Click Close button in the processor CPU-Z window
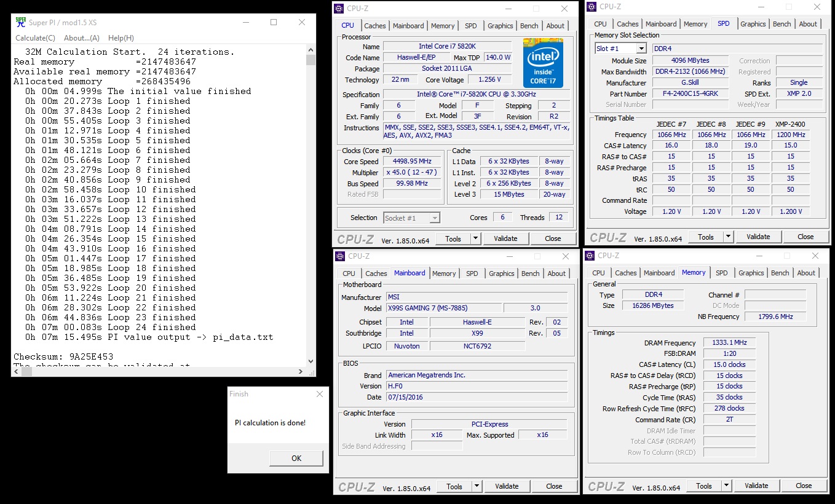 553,238
